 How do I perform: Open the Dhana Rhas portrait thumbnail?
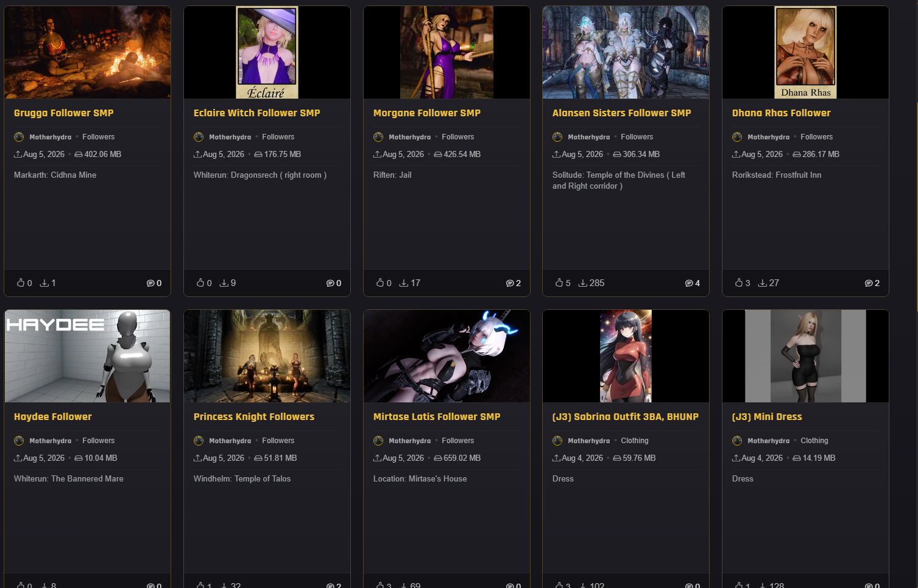point(806,52)
